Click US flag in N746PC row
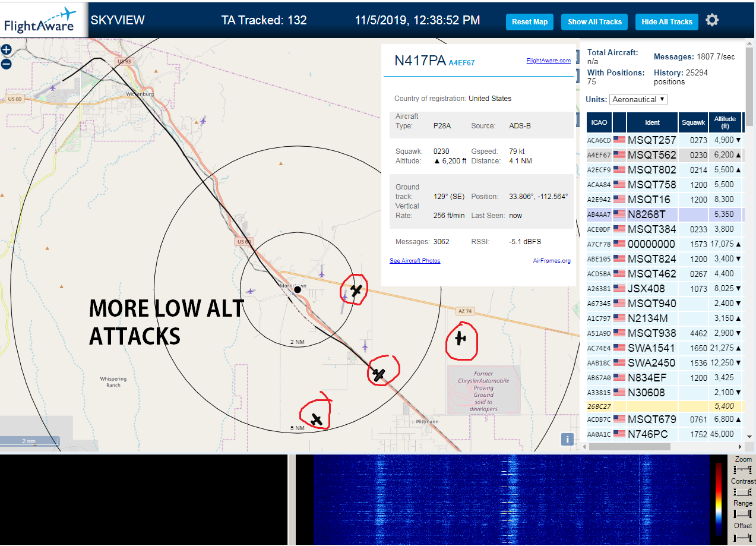 (619, 434)
